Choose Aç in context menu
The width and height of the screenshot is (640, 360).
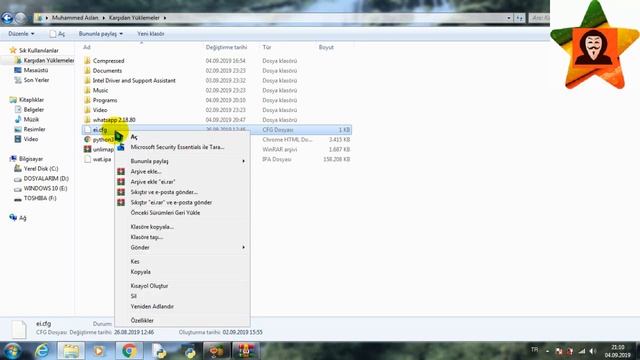click(x=134, y=137)
